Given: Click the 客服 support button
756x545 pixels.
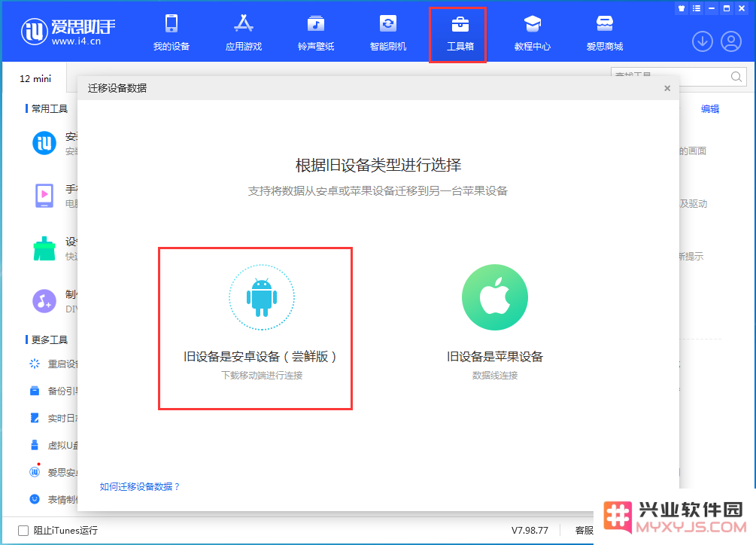Looking at the screenshot, I should (584, 531).
